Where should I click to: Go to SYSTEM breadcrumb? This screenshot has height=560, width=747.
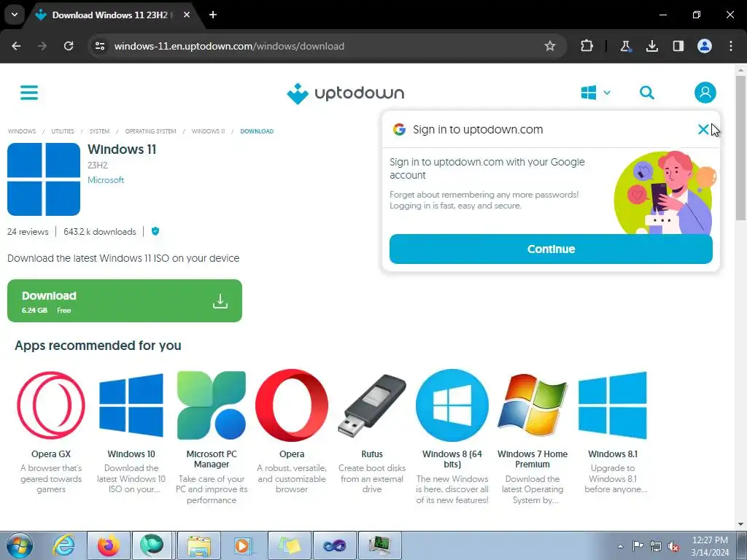click(99, 131)
